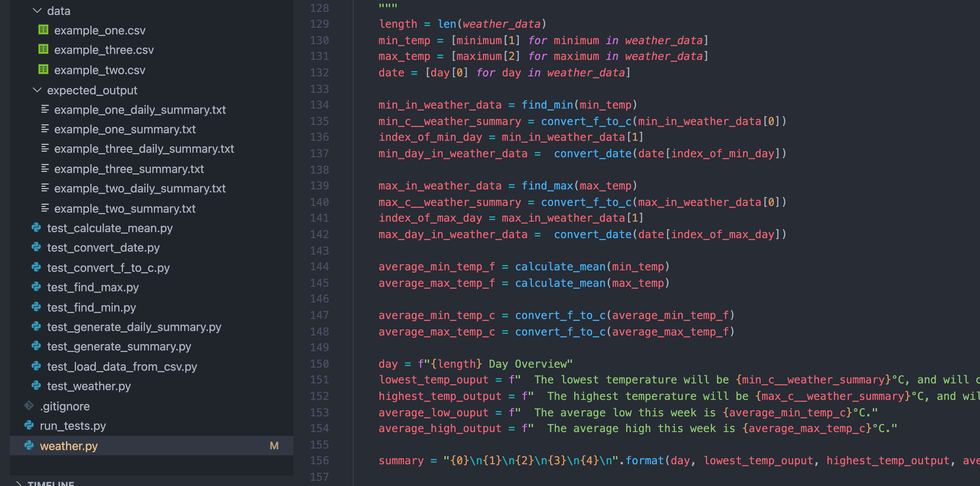This screenshot has width=980, height=486.
Task: Click convert_date call on line 137
Action: (x=593, y=154)
